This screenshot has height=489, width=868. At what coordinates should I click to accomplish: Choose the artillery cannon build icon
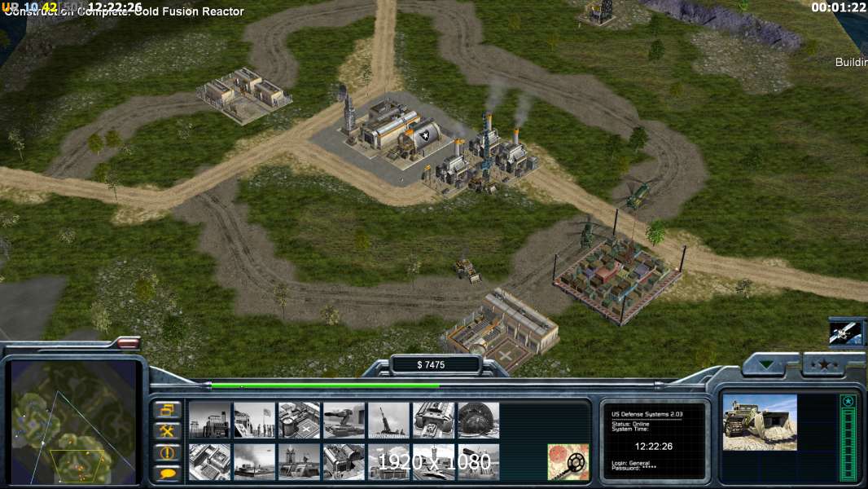coord(388,421)
